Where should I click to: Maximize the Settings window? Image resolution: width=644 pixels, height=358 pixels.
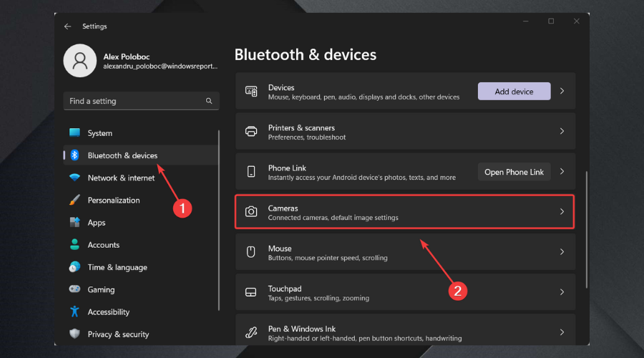[551, 21]
